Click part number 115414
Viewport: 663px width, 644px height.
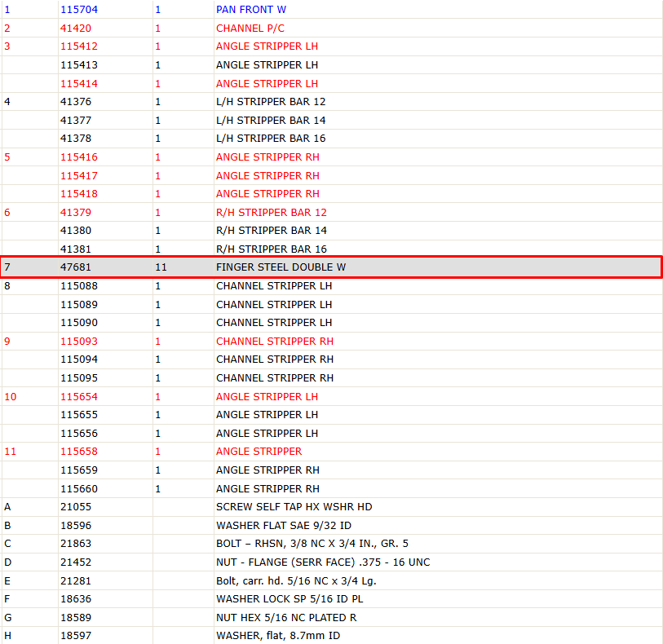79,84
